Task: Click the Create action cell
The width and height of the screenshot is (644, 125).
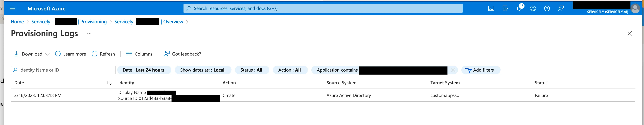Action: coord(229,96)
